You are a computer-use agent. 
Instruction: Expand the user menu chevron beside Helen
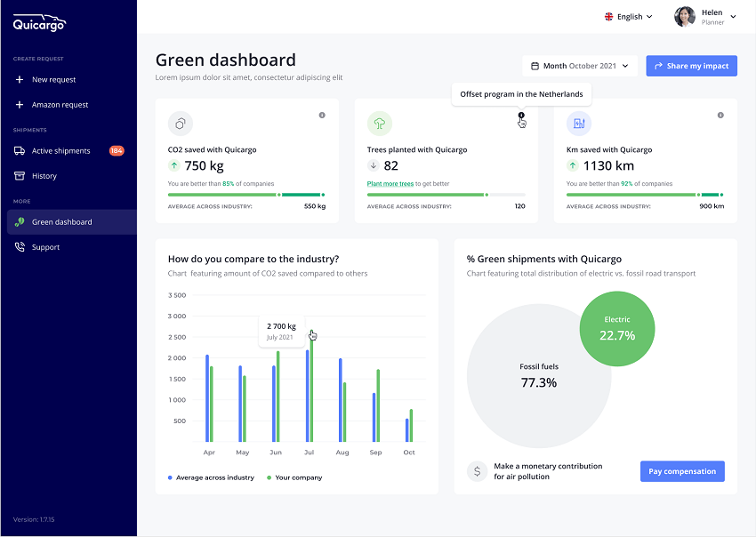coord(733,17)
